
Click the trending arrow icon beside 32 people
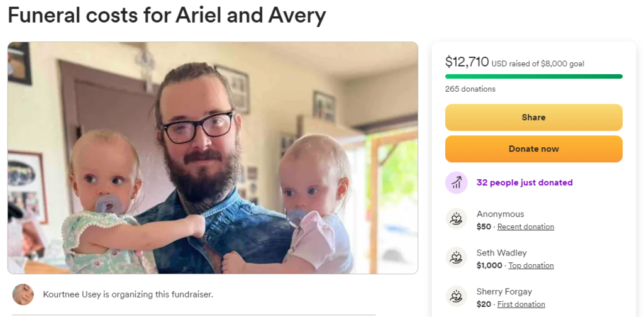(x=456, y=182)
